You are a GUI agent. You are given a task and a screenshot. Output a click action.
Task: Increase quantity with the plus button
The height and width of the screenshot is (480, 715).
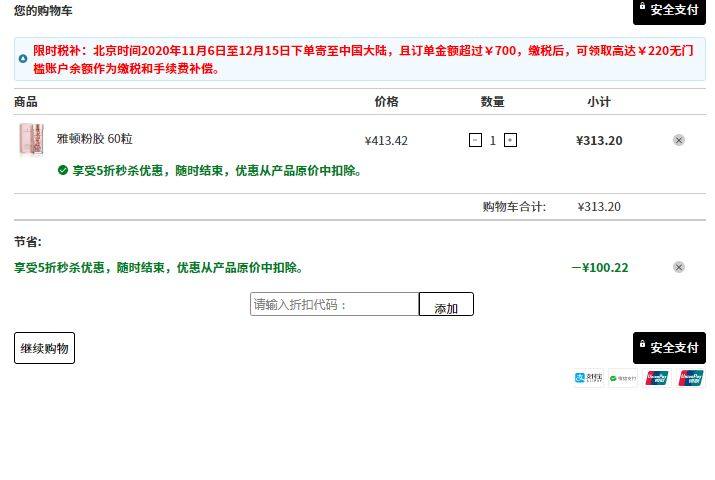click(x=510, y=140)
